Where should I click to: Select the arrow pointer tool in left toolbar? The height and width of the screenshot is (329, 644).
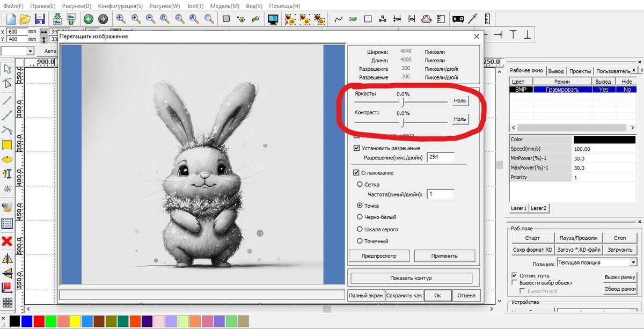coord(7,69)
